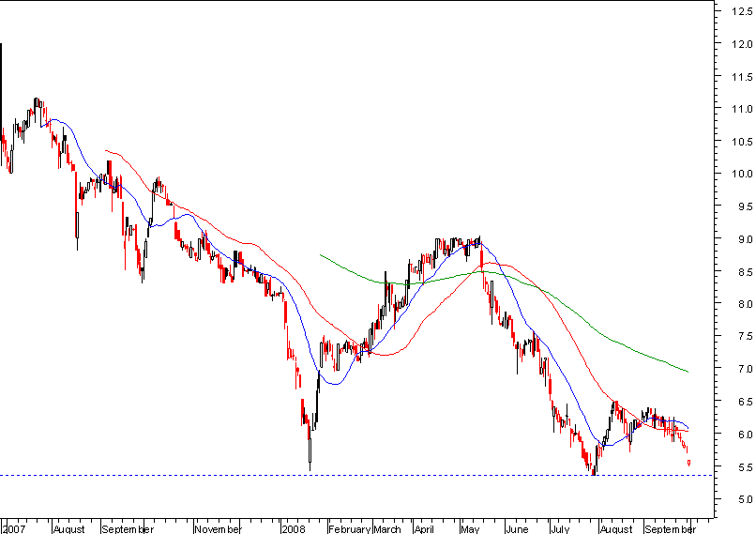Select the February label on date axis
This screenshot has height=534, width=756.
[x=350, y=529]
